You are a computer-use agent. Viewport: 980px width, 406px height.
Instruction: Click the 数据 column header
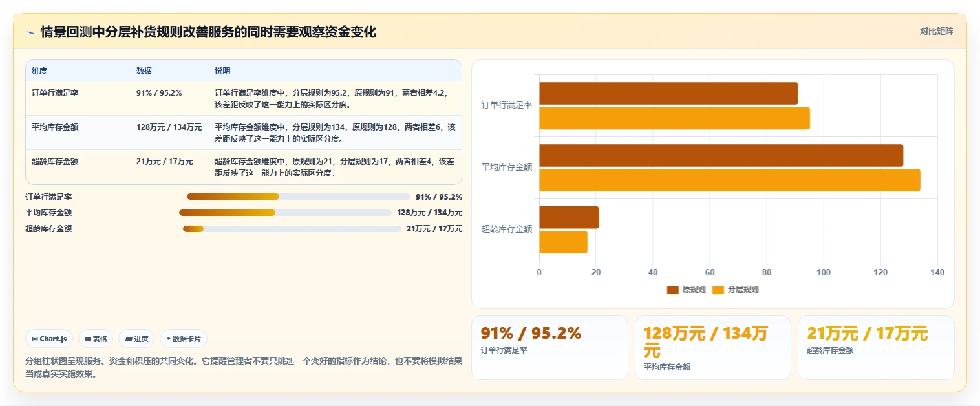144,71
